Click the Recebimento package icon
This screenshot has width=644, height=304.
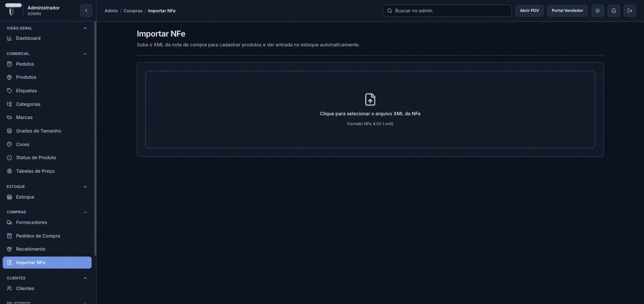coord(9,249)
